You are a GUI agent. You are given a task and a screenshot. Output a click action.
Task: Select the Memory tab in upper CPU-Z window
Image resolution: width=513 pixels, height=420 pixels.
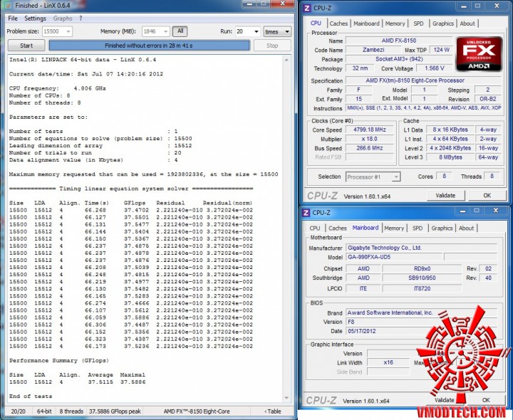click(x=395, y=23)
